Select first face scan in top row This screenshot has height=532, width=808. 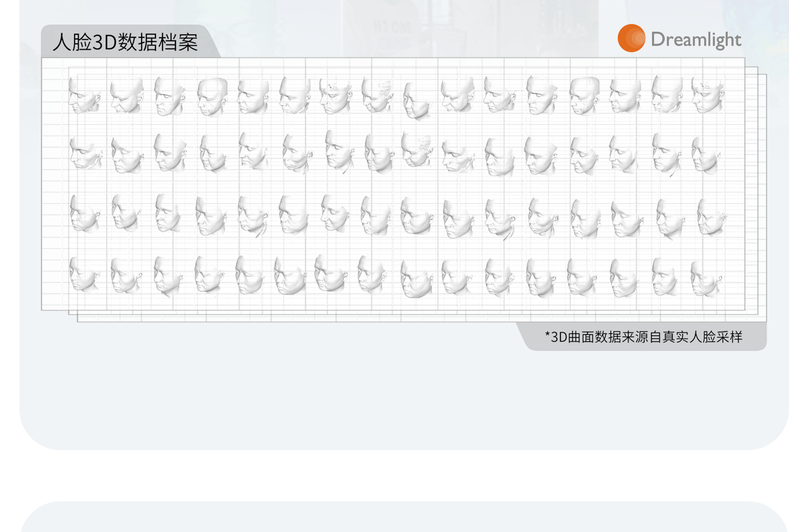point(85,96)
